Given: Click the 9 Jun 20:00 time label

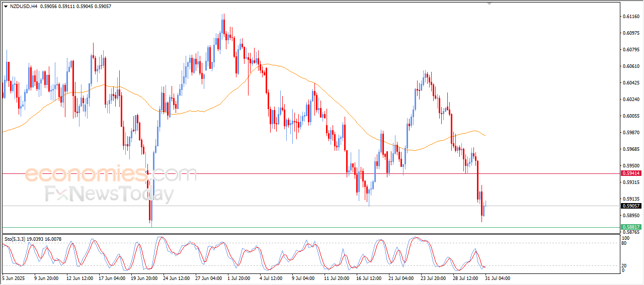Looking at the screenshot, I should 47,278.
